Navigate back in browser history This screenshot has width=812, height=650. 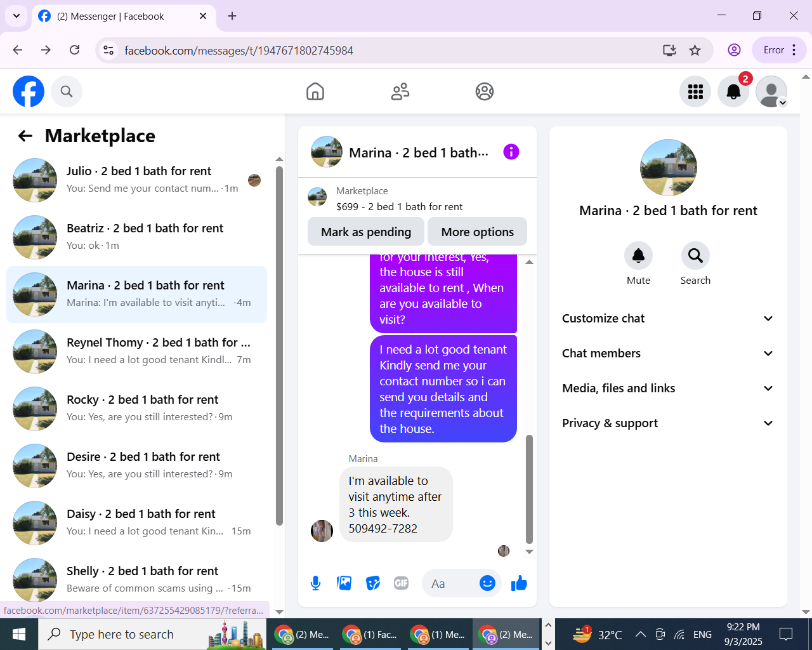[18, 50]
